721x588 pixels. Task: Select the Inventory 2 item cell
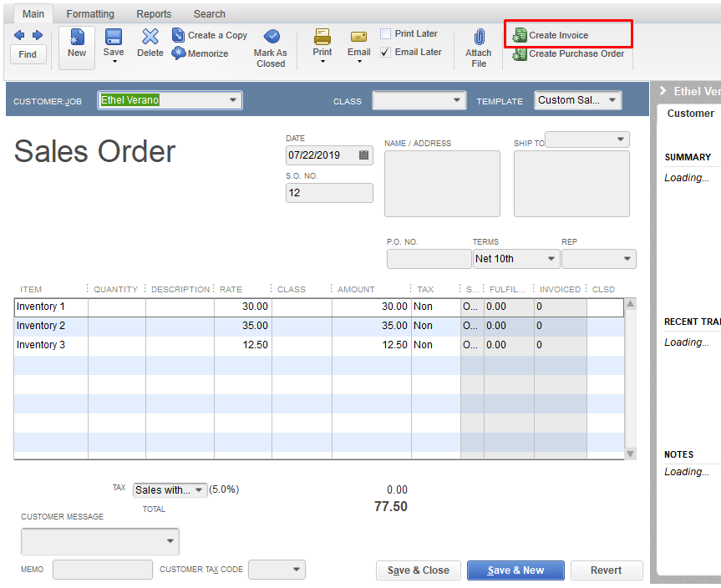[51, 326]
